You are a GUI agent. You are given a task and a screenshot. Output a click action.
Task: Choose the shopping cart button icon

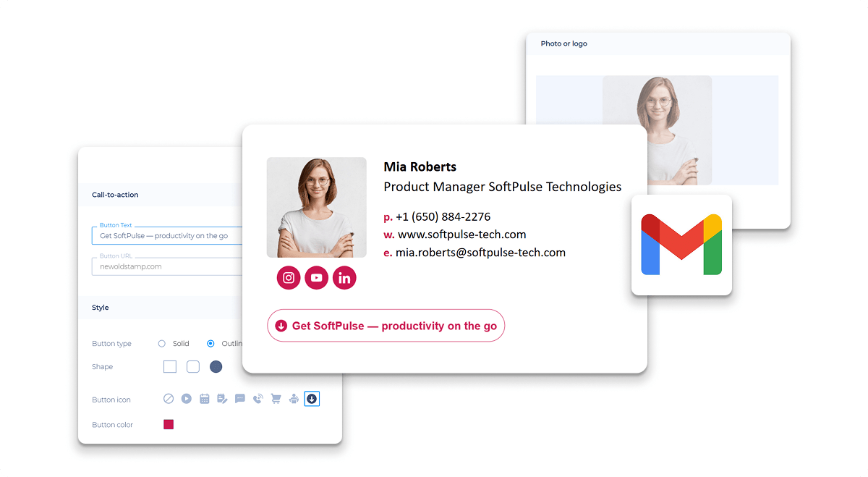(x=276, y=399)
